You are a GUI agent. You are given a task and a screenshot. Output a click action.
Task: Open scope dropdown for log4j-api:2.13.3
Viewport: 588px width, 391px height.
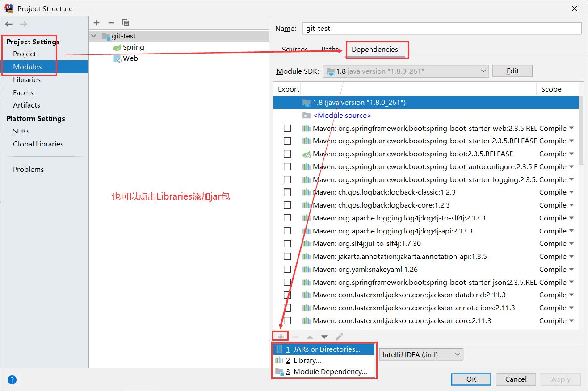(x=571, y=231)
